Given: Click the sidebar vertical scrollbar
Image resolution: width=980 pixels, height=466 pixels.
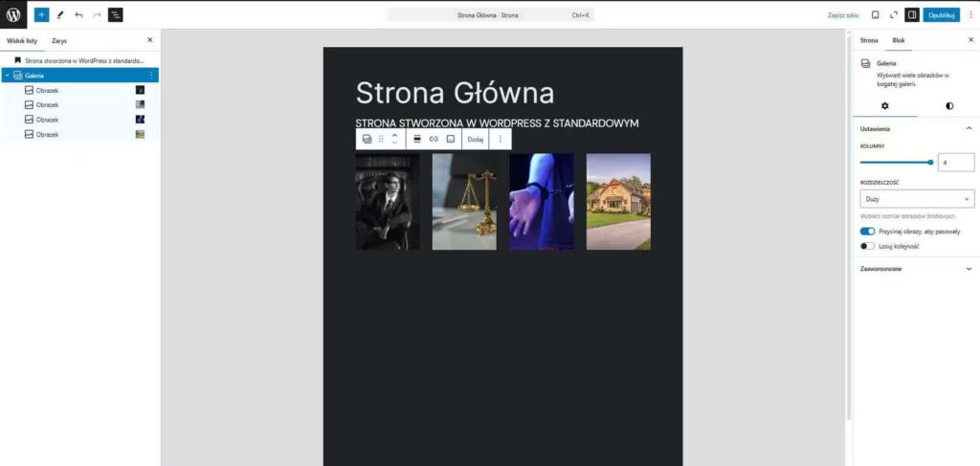Looking at the screenshot, I should (x=848, y=228).
